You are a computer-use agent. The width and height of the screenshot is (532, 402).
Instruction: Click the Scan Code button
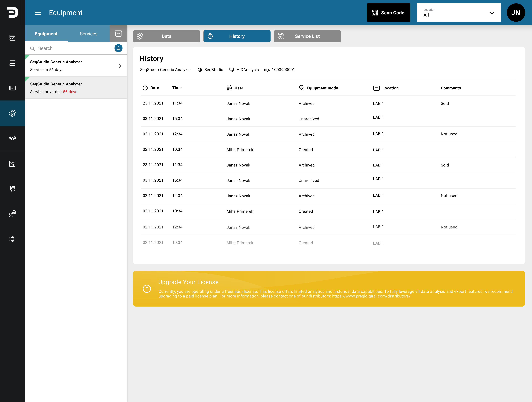pyautogui.click(x=388, y=13)
